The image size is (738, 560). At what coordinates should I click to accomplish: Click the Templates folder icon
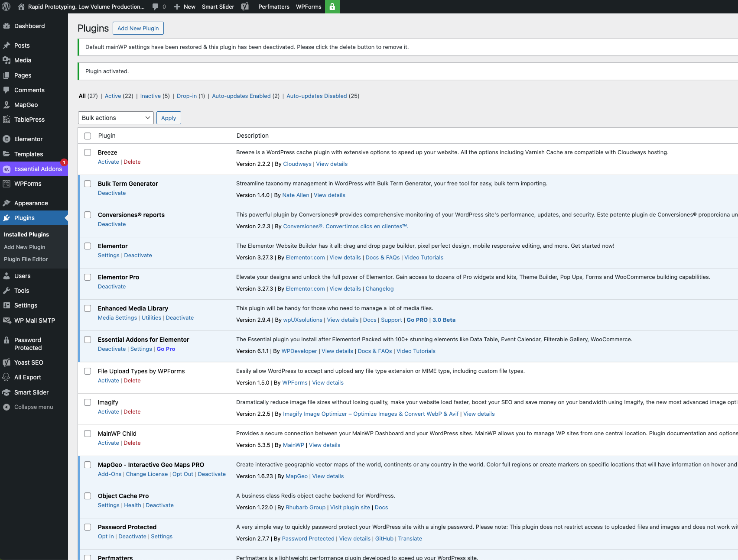pos(7,154)
